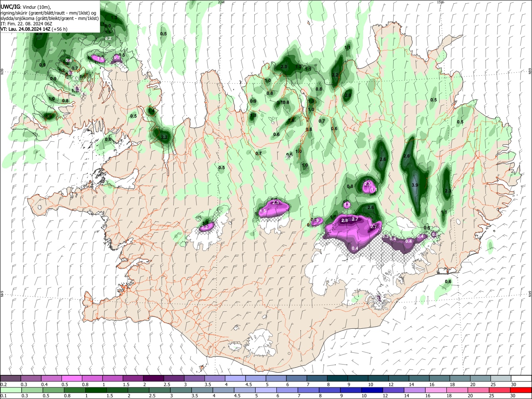Click the '1.5' value on the pink snow area
This screenshot has width=532, height=399.
[x=263, y=211]
